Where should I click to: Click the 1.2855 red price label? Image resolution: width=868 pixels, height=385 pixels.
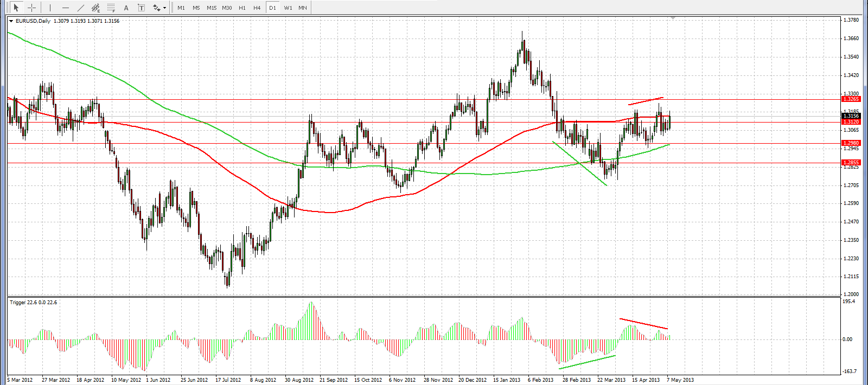tap(851, 163)
